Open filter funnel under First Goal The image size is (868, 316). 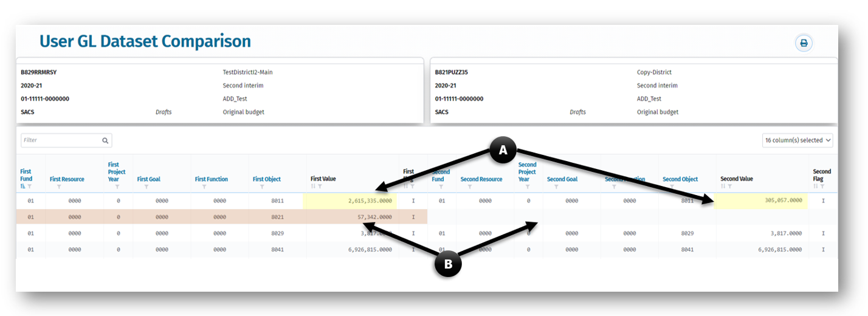146,187
